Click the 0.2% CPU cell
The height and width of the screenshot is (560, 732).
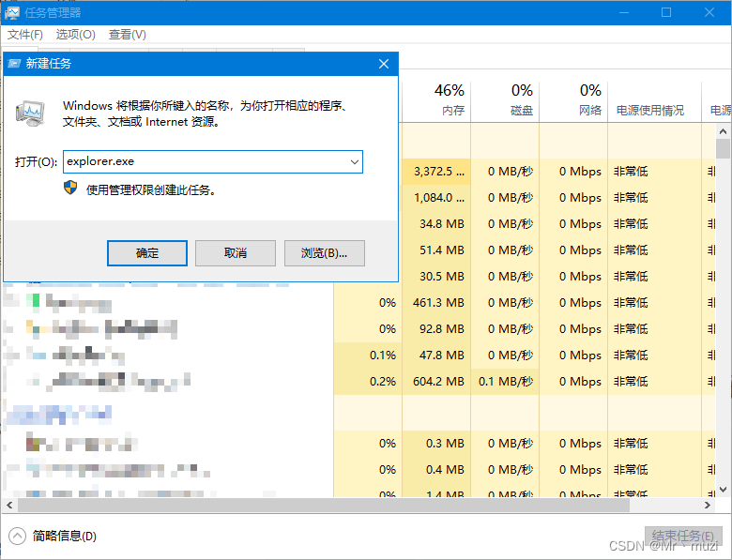368,381
